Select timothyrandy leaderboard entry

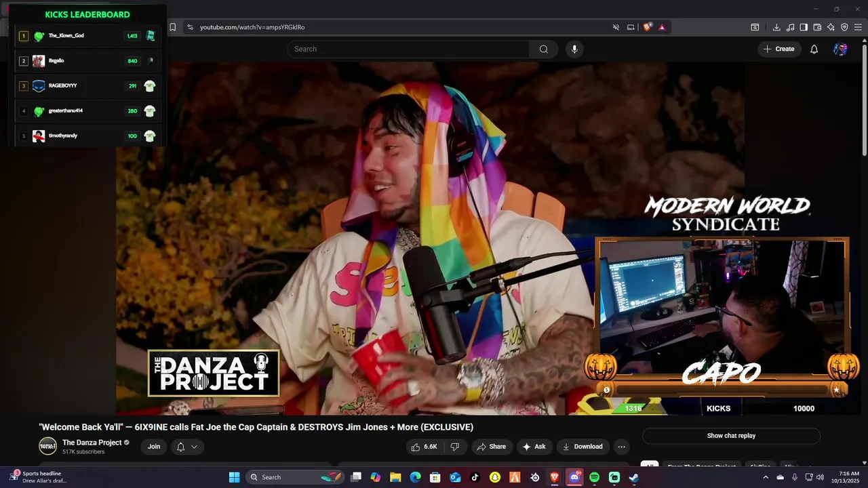87,136
